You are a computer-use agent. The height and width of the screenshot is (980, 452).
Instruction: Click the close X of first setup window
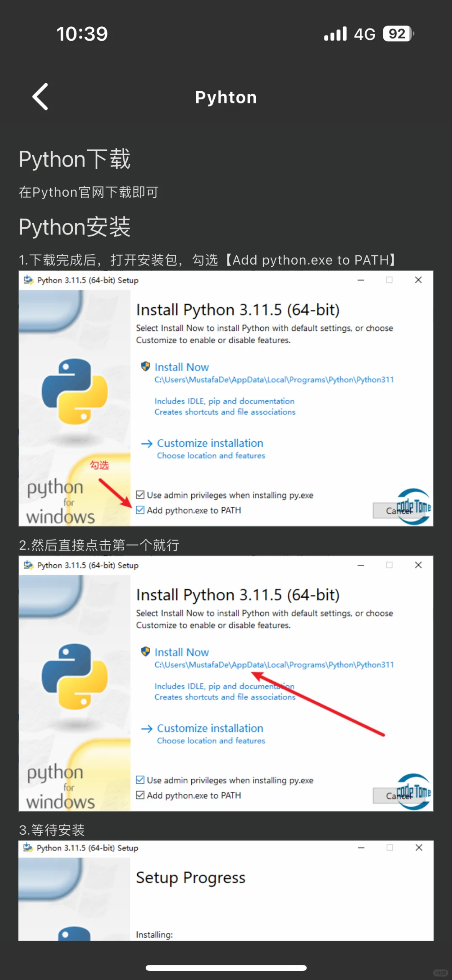418,280
